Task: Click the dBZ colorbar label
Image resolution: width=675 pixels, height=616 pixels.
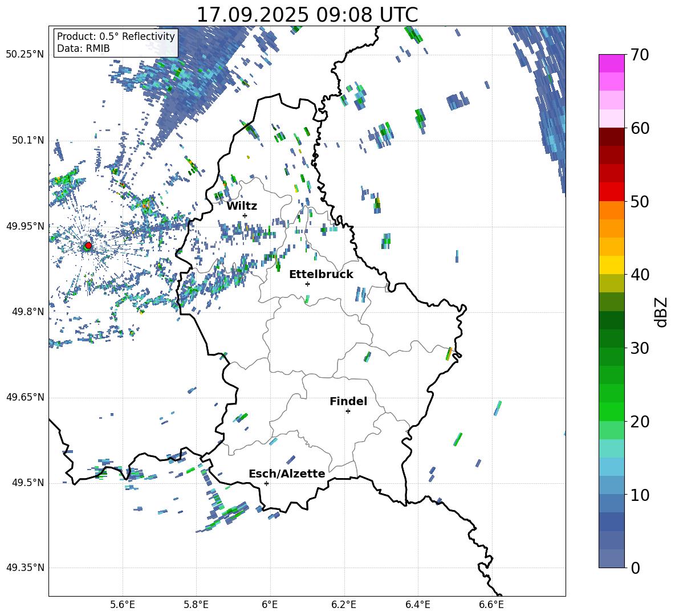Action: click(660, 312)
